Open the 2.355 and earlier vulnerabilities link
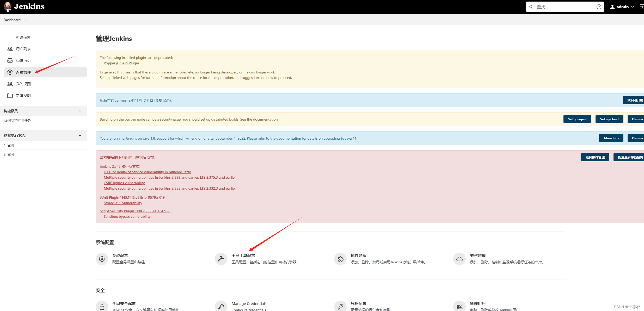The height and width of the screenshot is (311, 644). [x=170, y=188]
